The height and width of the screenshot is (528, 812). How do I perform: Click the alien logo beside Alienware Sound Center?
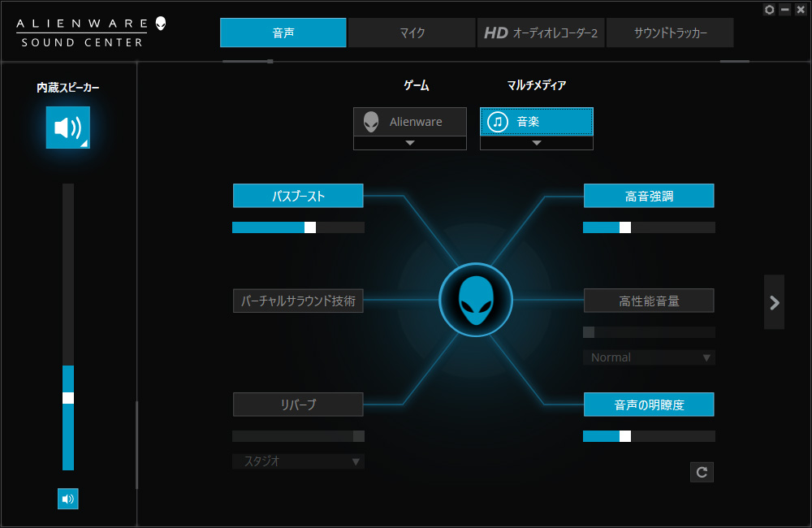pos(161,24)
